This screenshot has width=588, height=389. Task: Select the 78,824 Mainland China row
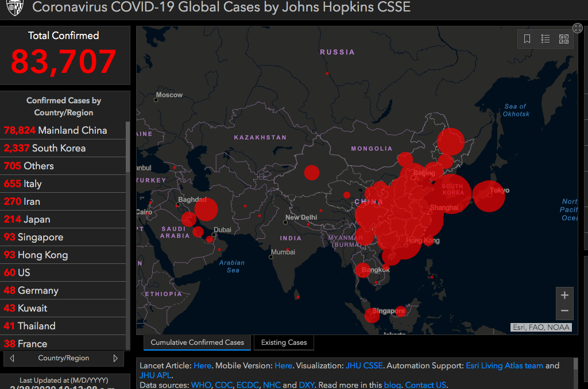(63, 130)
